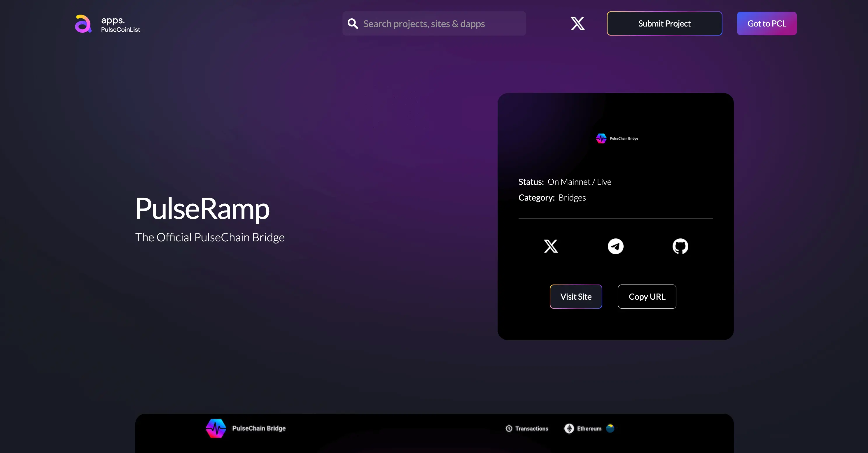
Task: Click the Got to PCL button
Action: click(766, 23)
